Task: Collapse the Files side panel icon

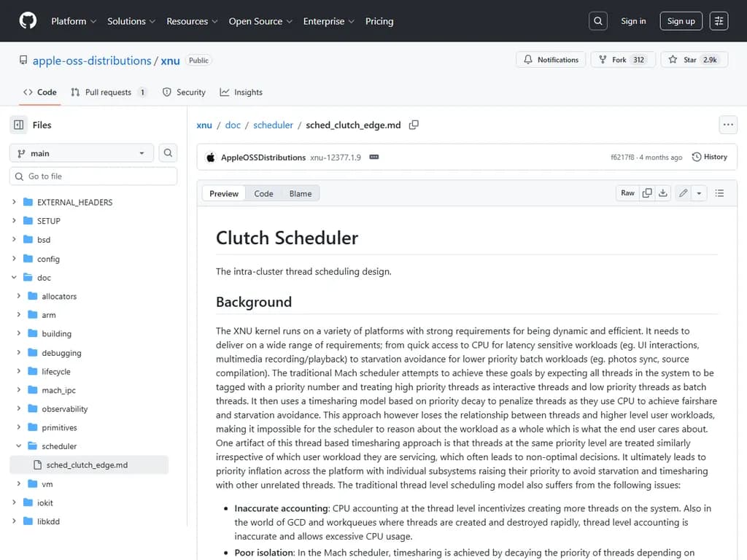Action: [x=19, y=125]
